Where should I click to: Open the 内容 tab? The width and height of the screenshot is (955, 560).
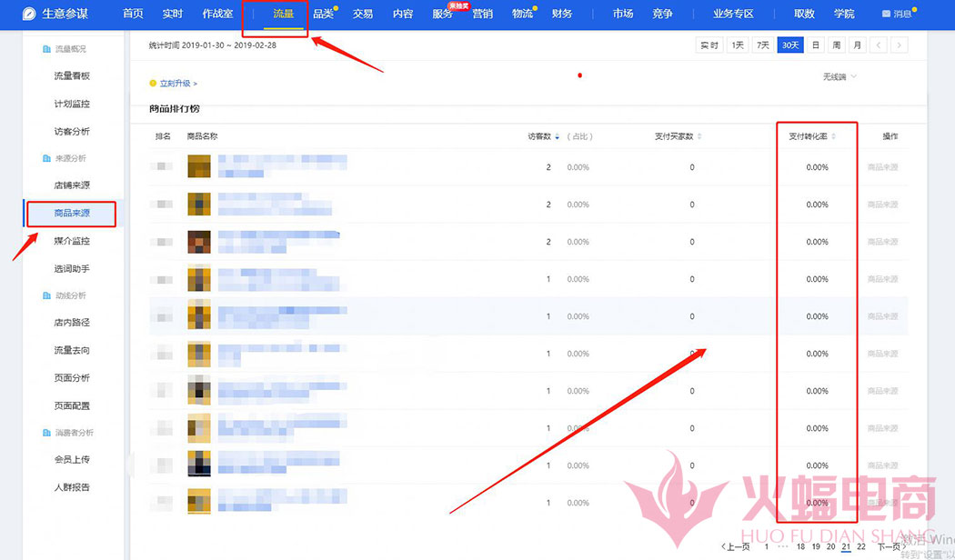coord(403,14)
